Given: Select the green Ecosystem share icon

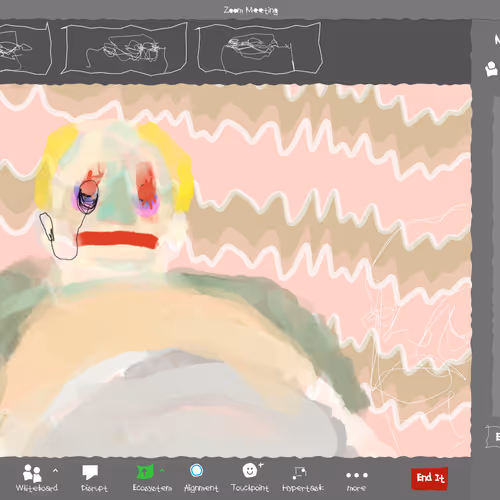Looking at the screenshot, I should (145, 472).
